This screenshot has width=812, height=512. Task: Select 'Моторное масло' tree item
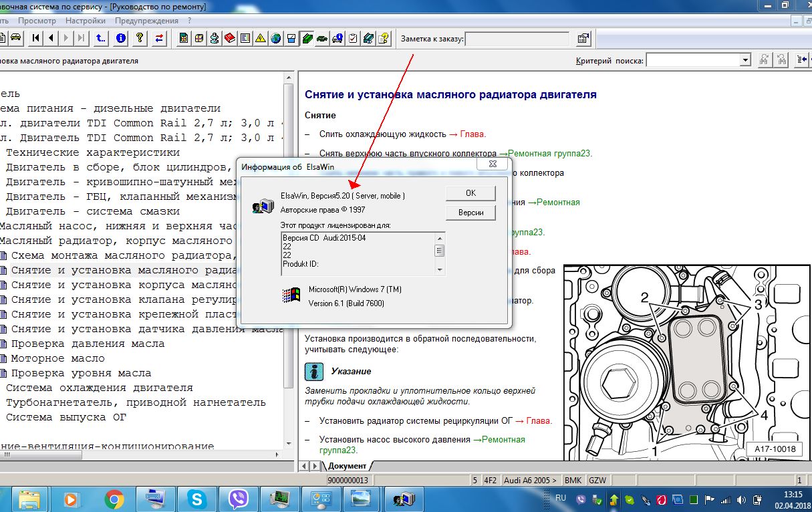click(x=58, y=358)
